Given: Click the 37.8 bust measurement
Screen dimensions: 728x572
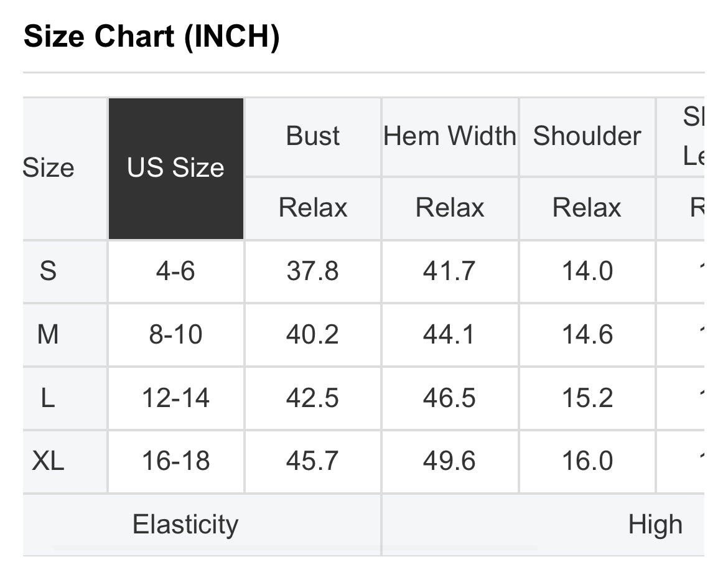Looking at the screenshot, I should click(312, 271).
